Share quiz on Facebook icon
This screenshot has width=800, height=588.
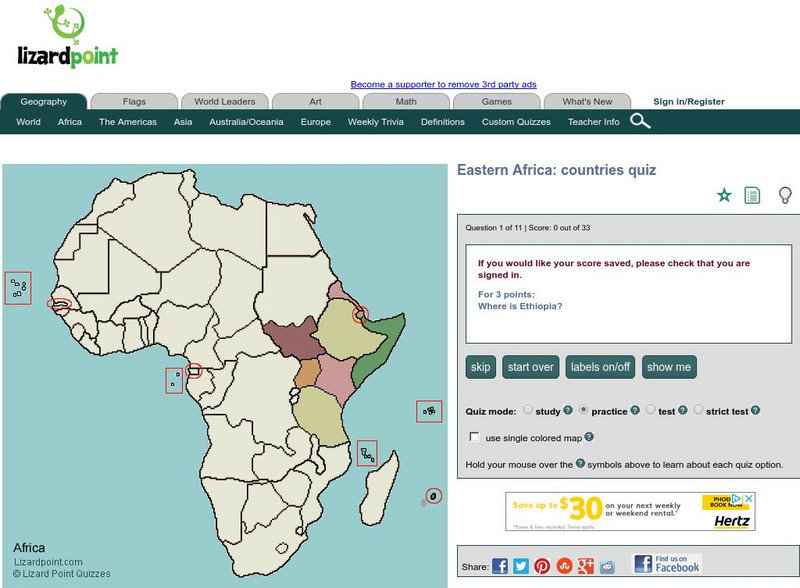click(500, 566)
